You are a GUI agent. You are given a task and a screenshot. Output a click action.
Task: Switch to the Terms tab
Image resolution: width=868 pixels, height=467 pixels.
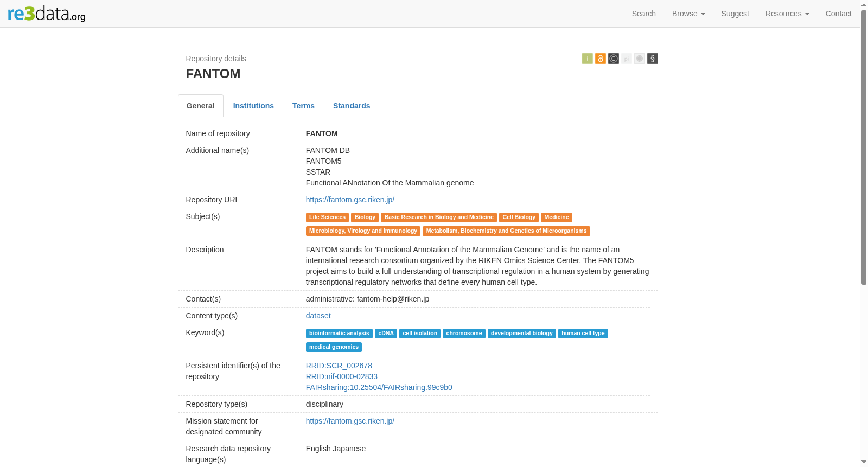(x=303, y=106)
